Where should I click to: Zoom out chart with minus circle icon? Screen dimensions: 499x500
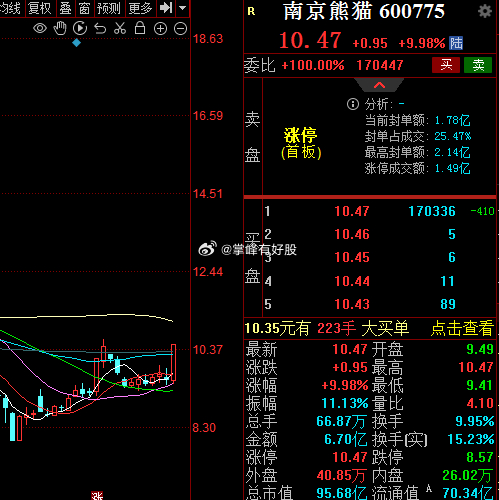tap(181, 29)
